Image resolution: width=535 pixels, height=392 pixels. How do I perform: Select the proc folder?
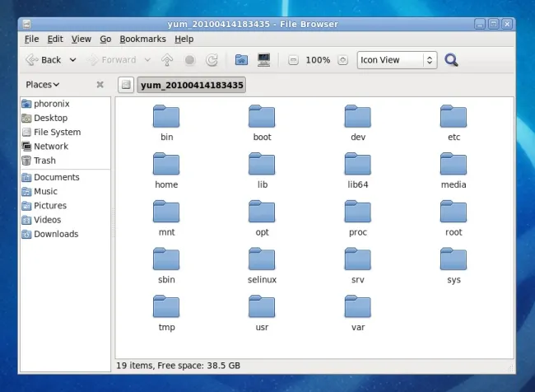[358, 218]
